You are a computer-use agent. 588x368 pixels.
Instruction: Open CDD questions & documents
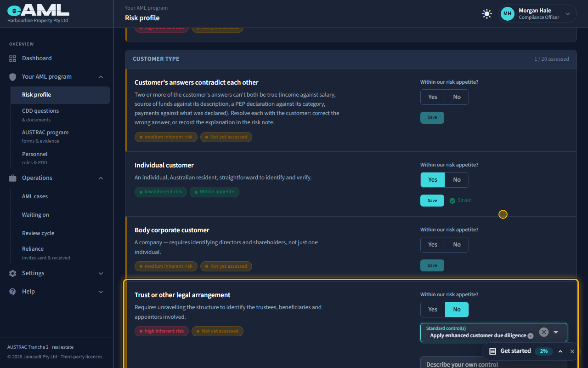click(x=60, y=115)
